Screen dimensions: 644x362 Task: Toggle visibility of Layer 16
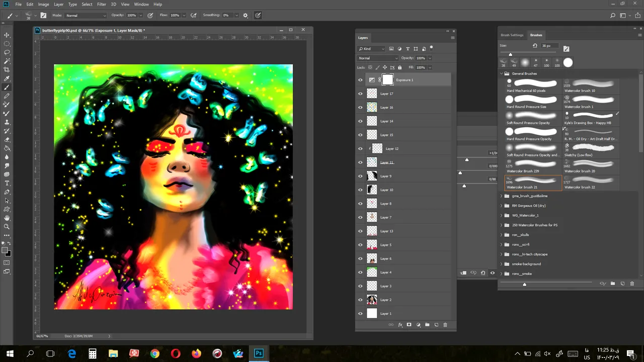pos(360,107)
